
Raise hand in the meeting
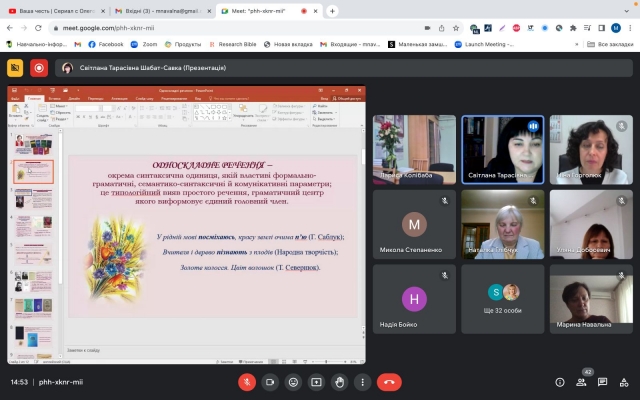[x=340, y=382]
